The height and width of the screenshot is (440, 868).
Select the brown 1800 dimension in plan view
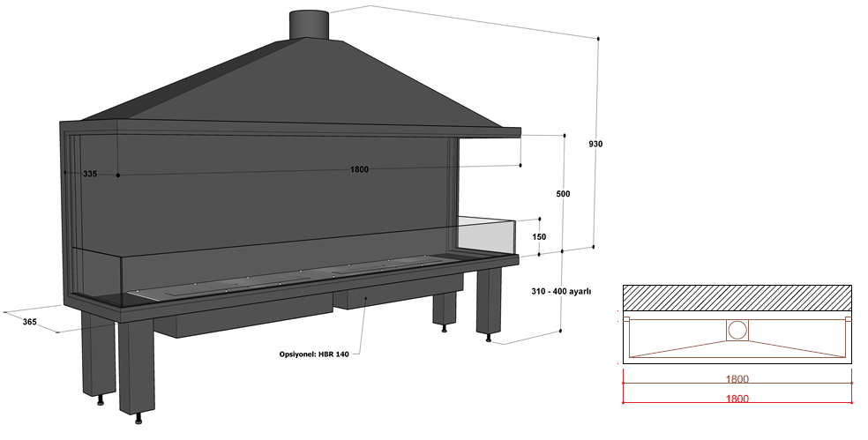737,379
